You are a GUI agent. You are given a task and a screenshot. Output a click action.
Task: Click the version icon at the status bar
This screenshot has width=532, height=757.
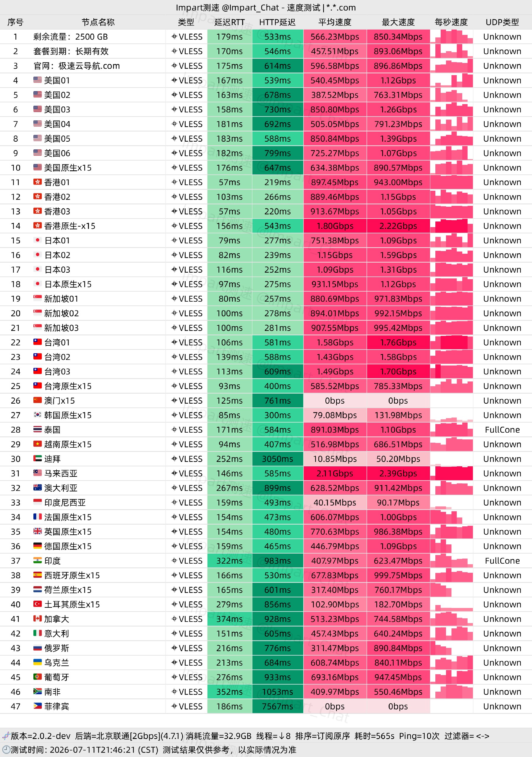(x=6, y=736)
